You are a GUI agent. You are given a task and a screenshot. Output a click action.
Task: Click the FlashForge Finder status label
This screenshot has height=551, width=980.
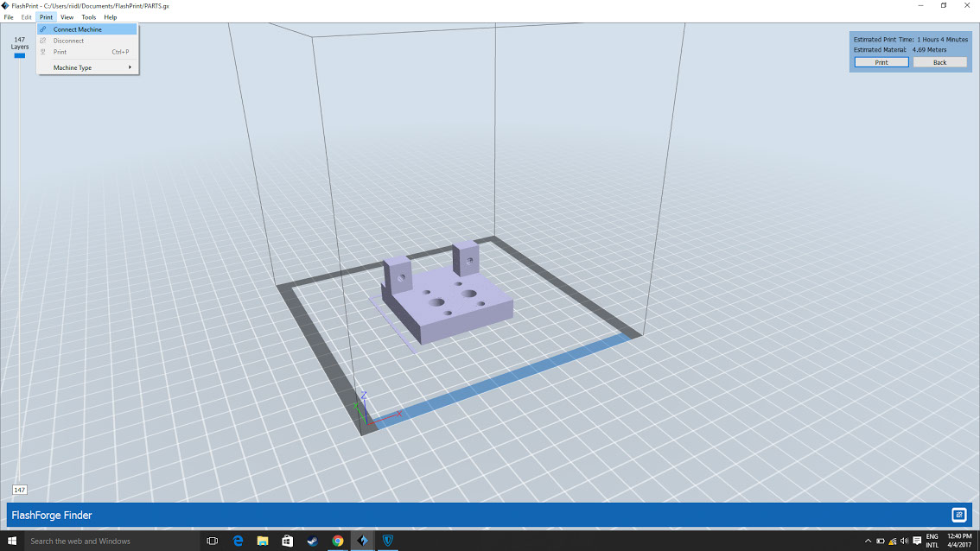52,516
